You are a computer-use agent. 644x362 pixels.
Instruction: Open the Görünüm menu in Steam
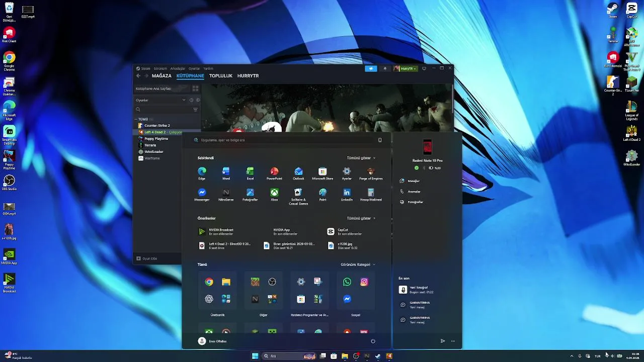click(160, 68)
